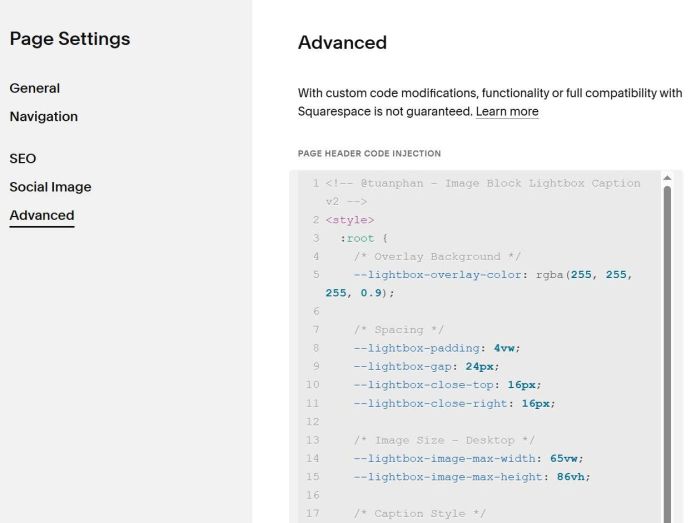The image size is (700, 523).
Task: Click the comment line about @tuanphan
Action: [483, 192]
